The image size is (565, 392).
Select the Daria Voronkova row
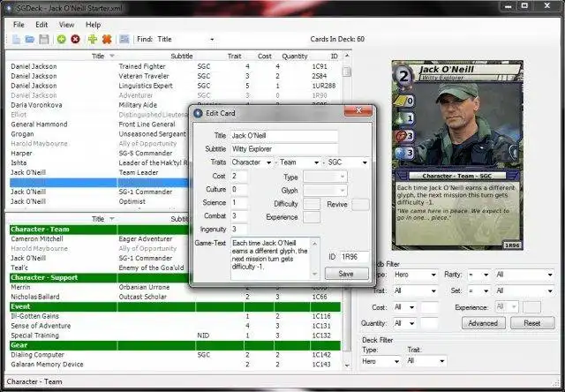point(175,105)
